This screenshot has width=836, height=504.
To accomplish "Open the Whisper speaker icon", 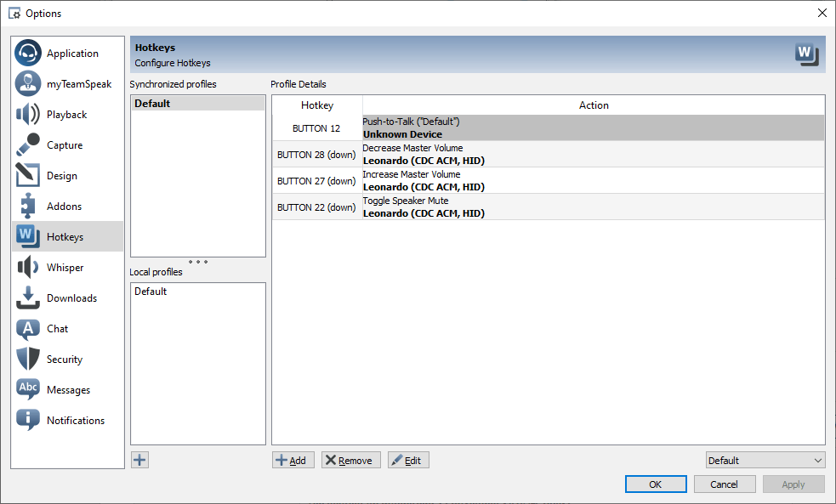I will click(x=28, y=267).
